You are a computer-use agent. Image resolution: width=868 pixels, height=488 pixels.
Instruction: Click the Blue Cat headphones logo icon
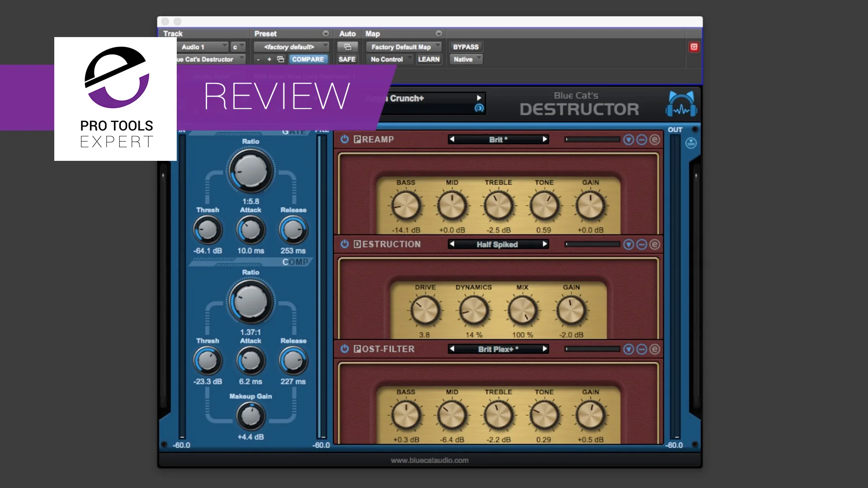pos(680,103)
